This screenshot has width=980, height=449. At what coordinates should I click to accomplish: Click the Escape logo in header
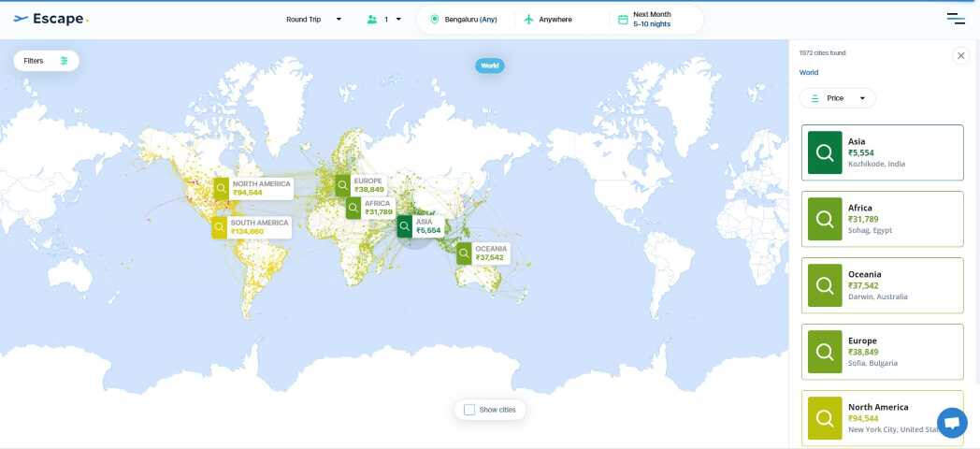click(50, 19)
